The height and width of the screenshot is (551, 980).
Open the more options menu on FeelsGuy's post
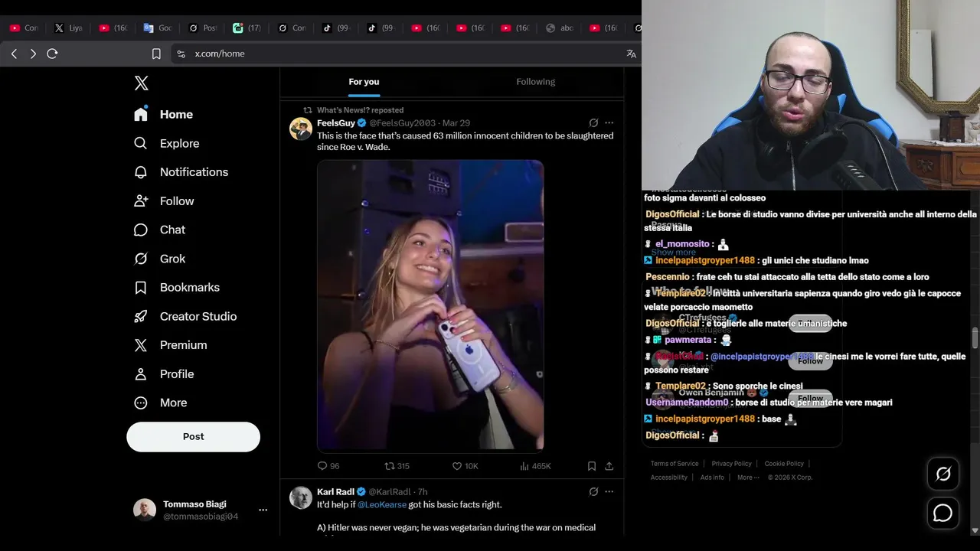click(609, 122)
